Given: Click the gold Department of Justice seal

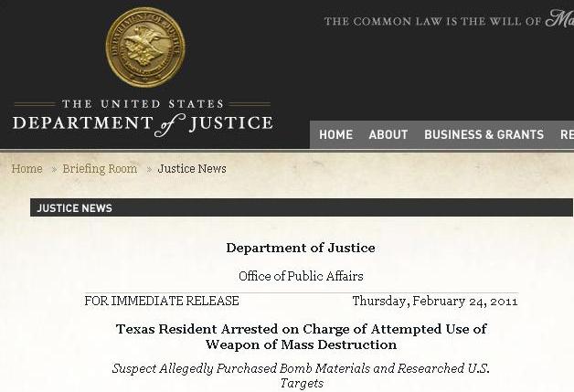Looking at the screenshot, I should [x=144, y=48].
